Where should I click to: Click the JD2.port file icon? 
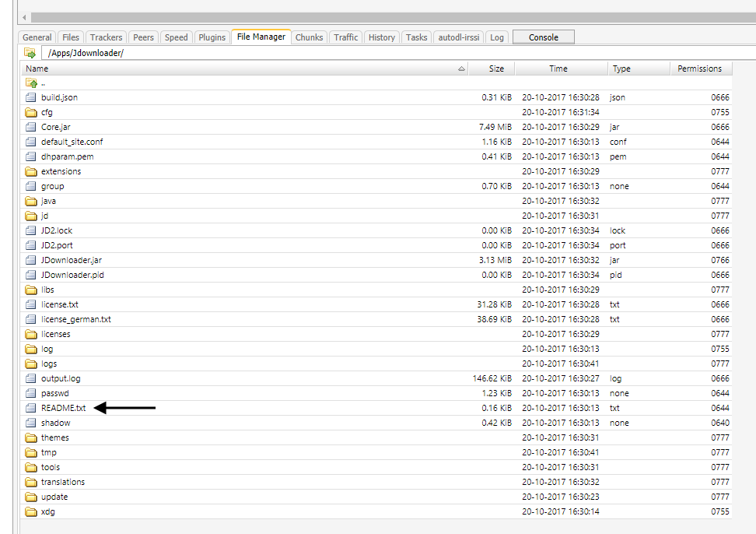click(x=31, y=245)
